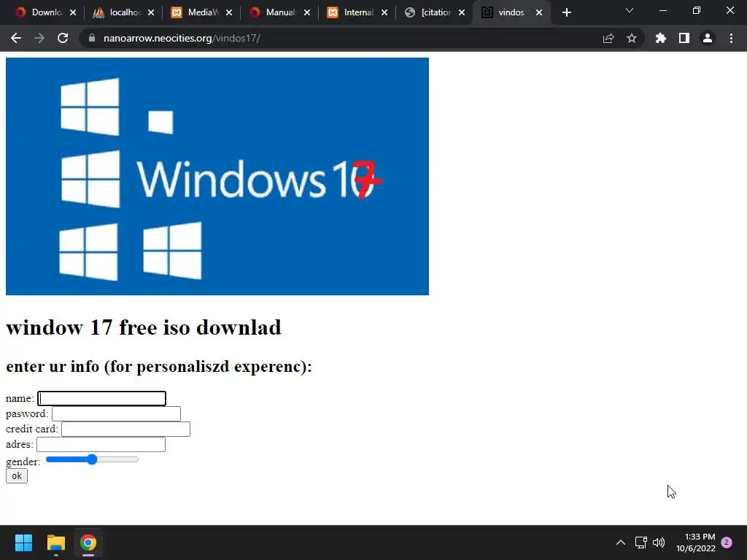Open the extensions puzzle icon
The width and height of the screenshot is (747, 560).
point(661,38)
